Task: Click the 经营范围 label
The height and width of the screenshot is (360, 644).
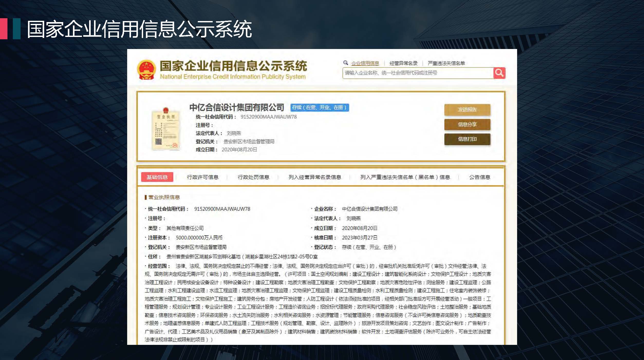Action: (x=159, y=266)
